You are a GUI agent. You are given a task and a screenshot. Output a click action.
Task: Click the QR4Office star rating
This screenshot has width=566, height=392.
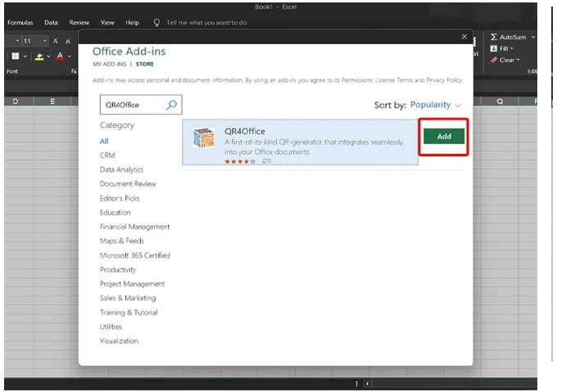point(240,161)
